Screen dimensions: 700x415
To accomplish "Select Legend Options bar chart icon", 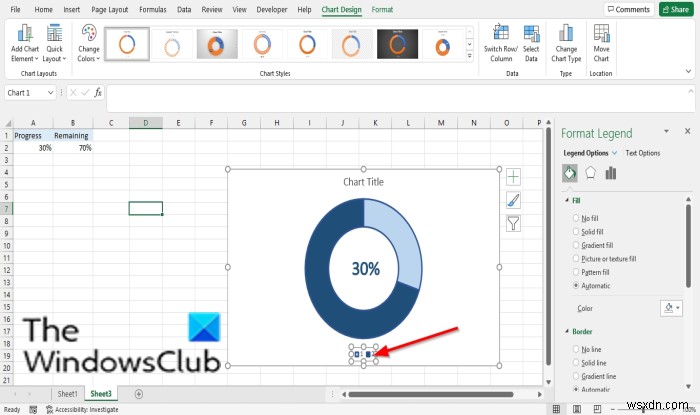I will coord(611,173).
